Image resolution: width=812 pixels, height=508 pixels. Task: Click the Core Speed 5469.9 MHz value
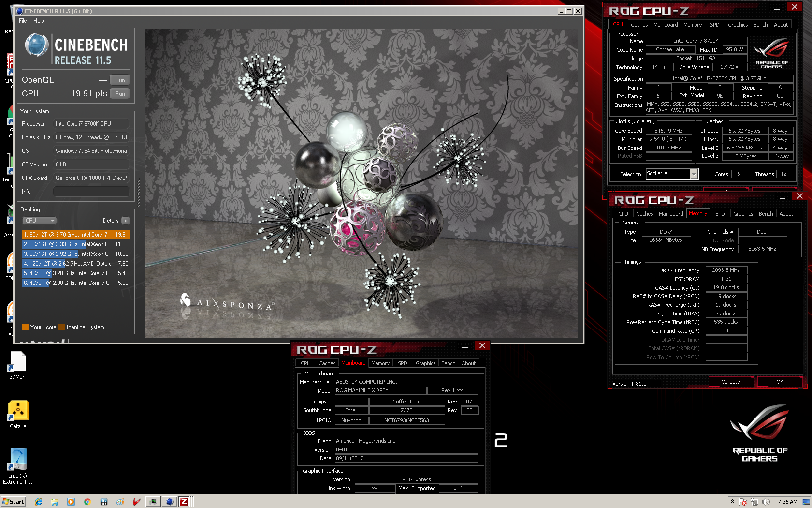(x=668, y=131)
